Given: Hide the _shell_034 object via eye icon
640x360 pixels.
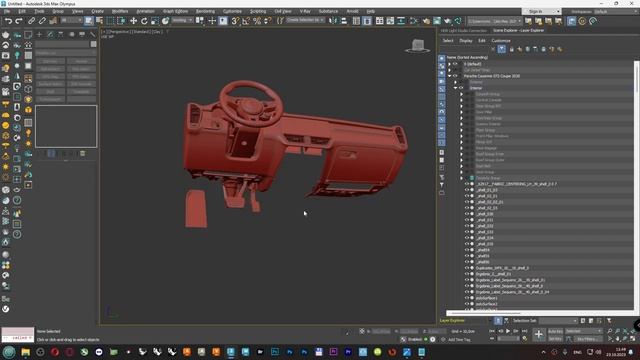Looking at the screenshot, I should click(x=467, y=238).
